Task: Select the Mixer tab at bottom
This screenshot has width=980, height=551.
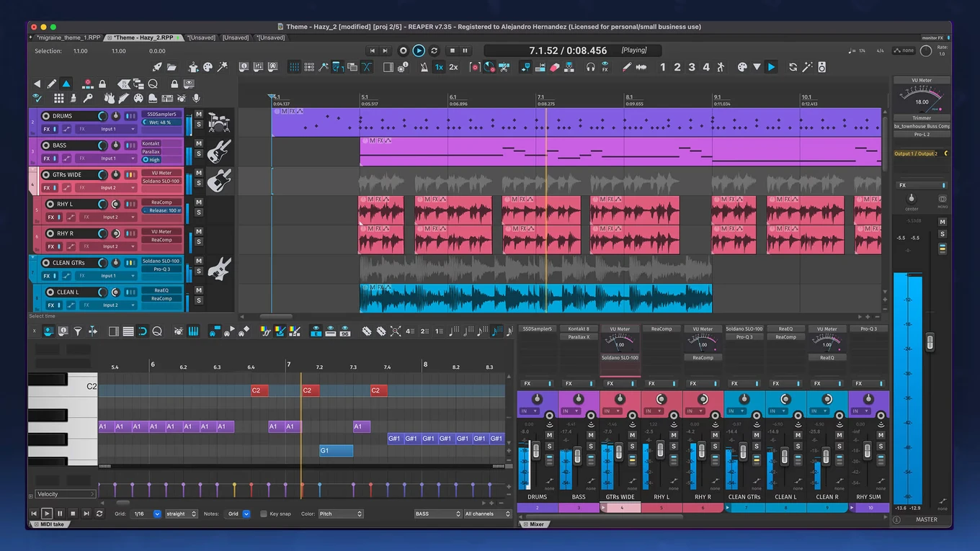Action: [x=536, y=524]
